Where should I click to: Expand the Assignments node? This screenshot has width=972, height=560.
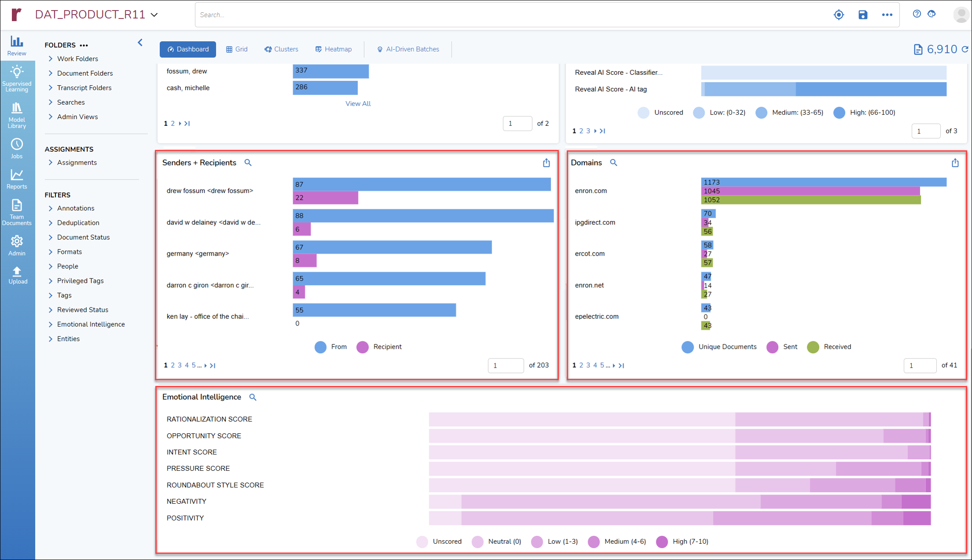click(51, 162)
